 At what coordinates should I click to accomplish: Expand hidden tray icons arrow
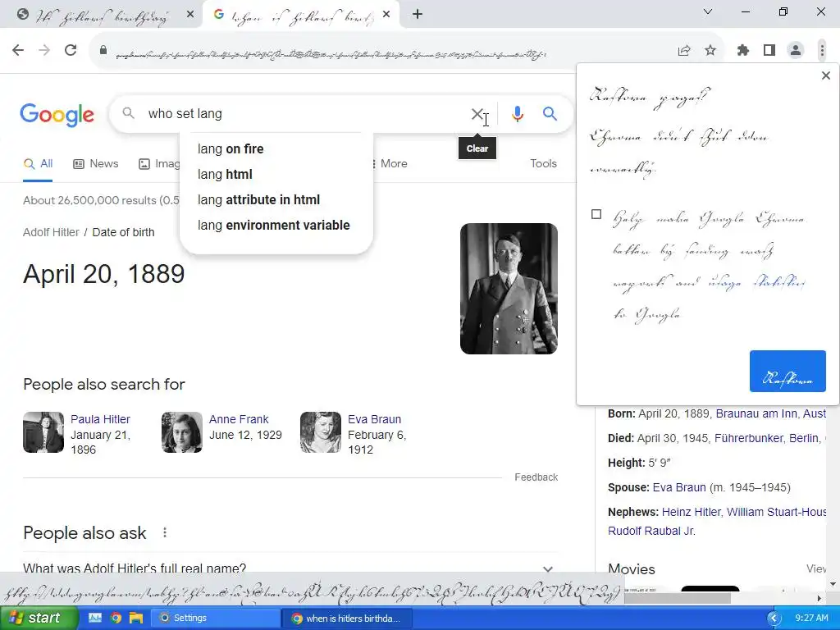[774, 619]
